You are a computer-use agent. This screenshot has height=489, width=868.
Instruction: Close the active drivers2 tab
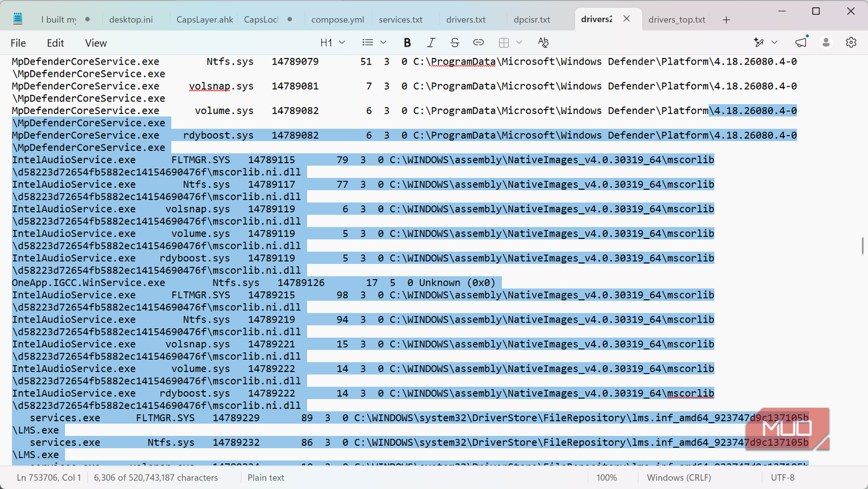[626, 19]
